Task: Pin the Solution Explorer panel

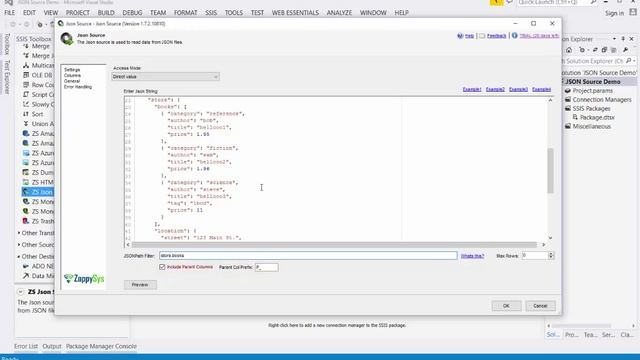Action: pos(623,39)
